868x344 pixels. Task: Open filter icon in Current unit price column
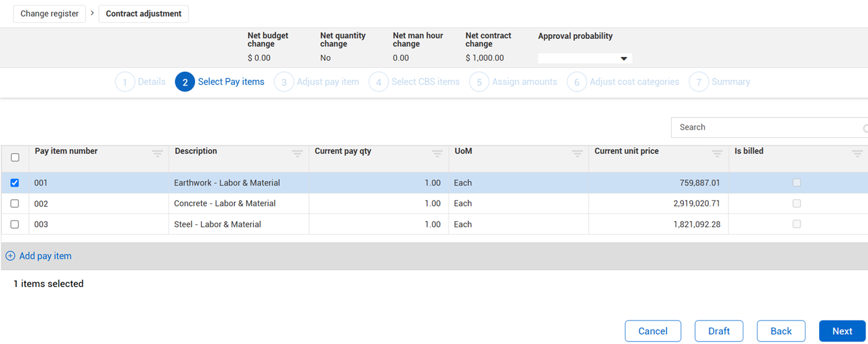717,153
